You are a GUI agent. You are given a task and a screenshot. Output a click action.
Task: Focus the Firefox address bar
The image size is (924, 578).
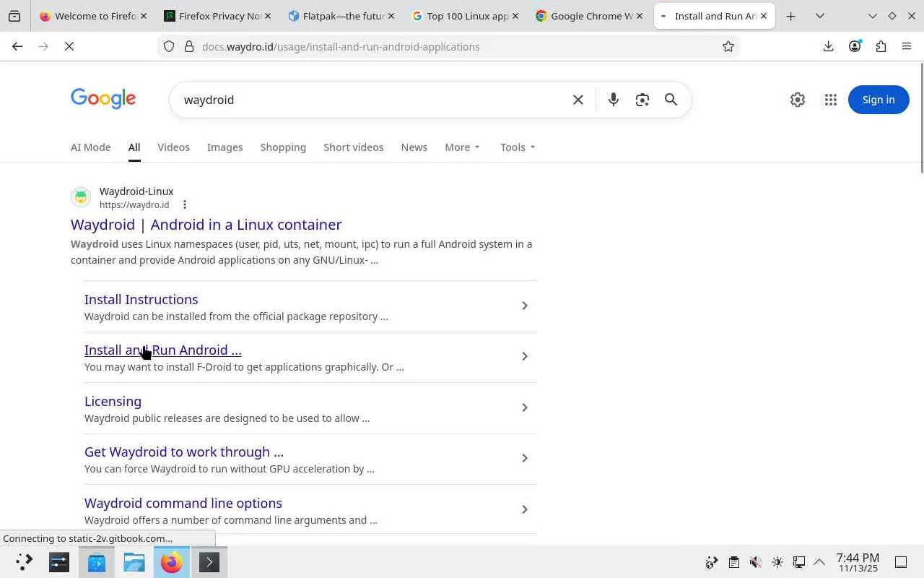tap(448, 46)
